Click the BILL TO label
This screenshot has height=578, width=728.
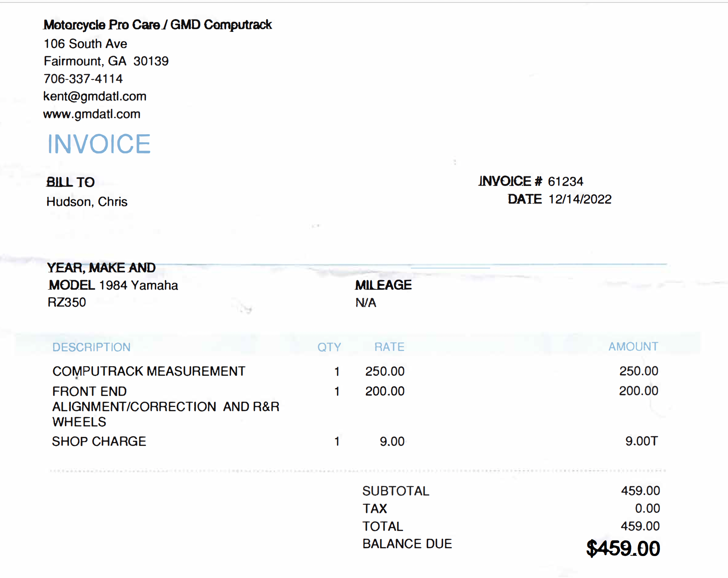[71, 182]
